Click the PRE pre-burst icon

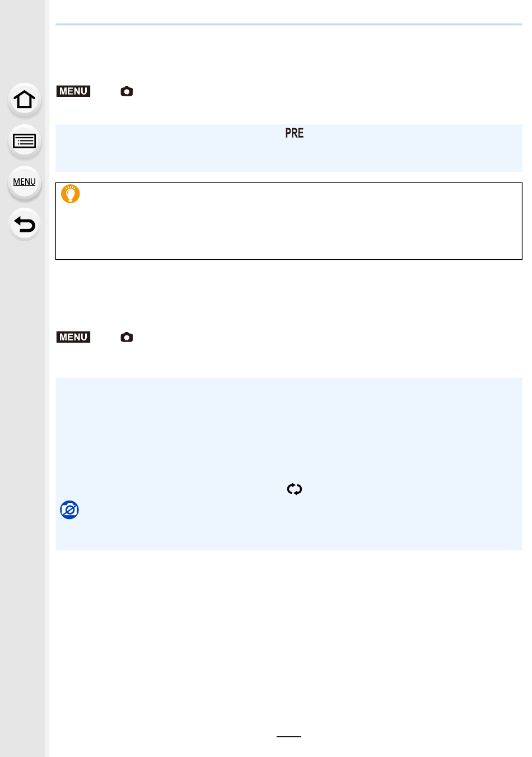[x=294, y=133]
